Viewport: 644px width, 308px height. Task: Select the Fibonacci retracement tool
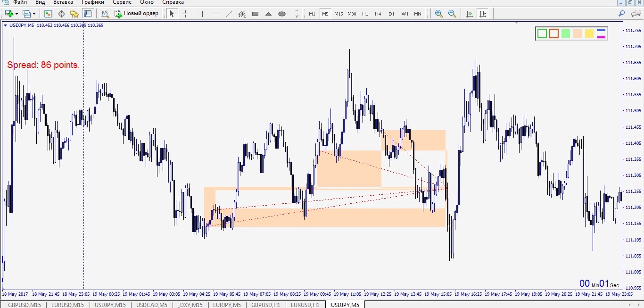point(295,14)
